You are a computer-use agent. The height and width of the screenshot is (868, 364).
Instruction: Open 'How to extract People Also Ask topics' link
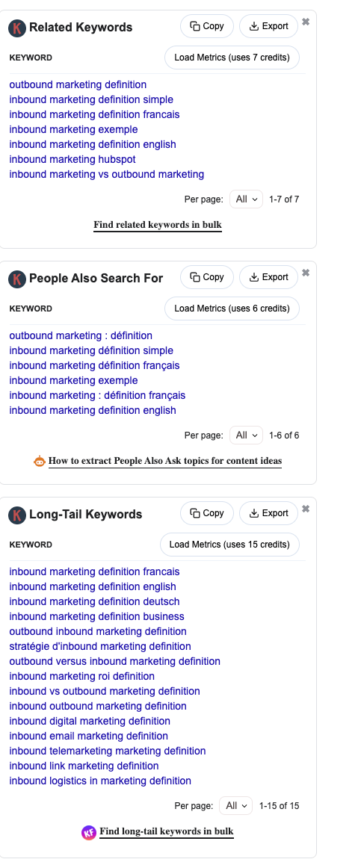click(165, 461)
